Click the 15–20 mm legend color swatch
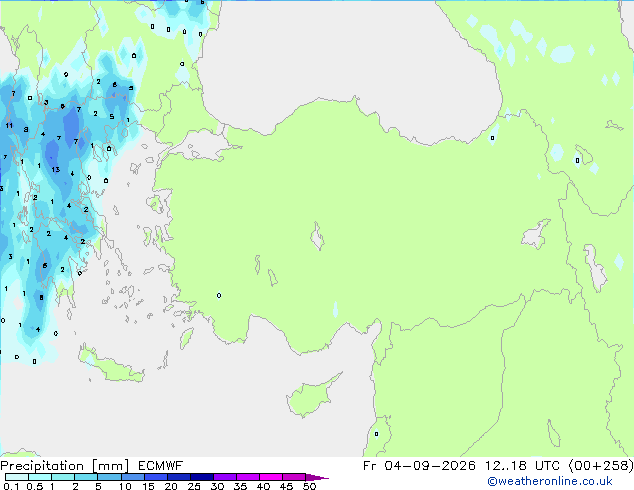The width and height of the screenshot is (634, 490). pyautogui.click(x=156, y=477)
